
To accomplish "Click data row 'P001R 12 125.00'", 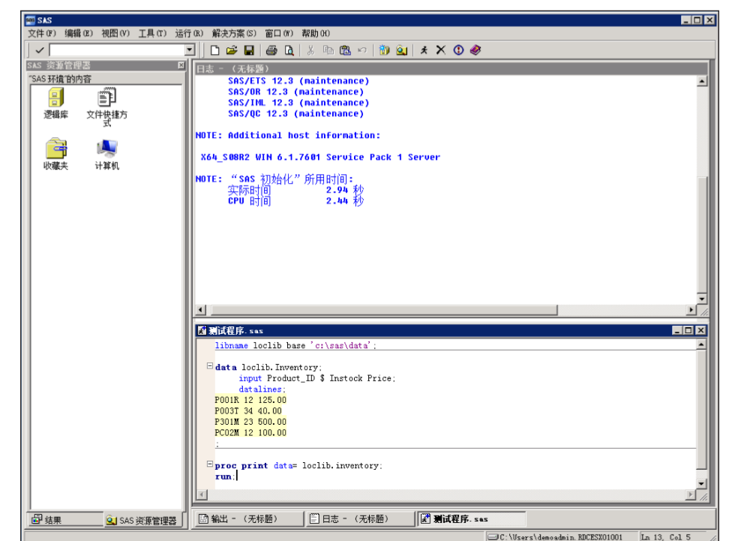I will pyautogui.click(x=250, y=400).
